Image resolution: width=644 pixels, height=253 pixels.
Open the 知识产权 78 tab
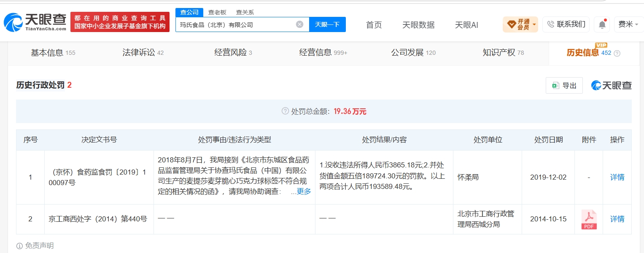(503, 53)
